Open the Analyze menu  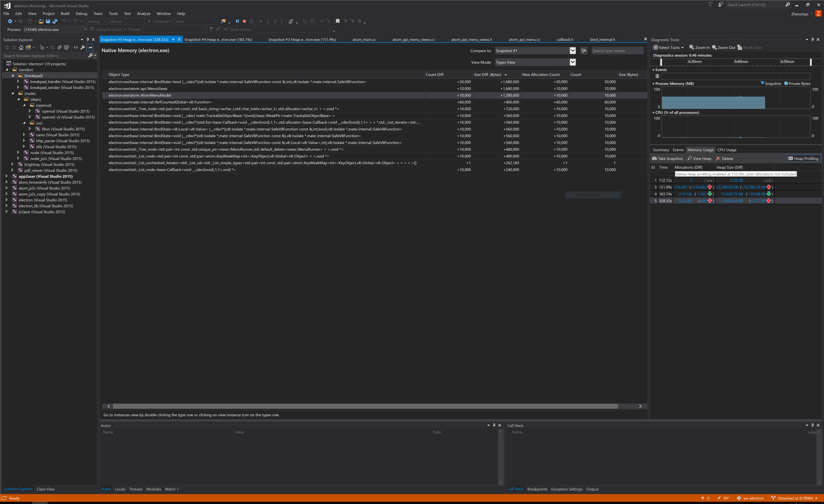[144, 14]
